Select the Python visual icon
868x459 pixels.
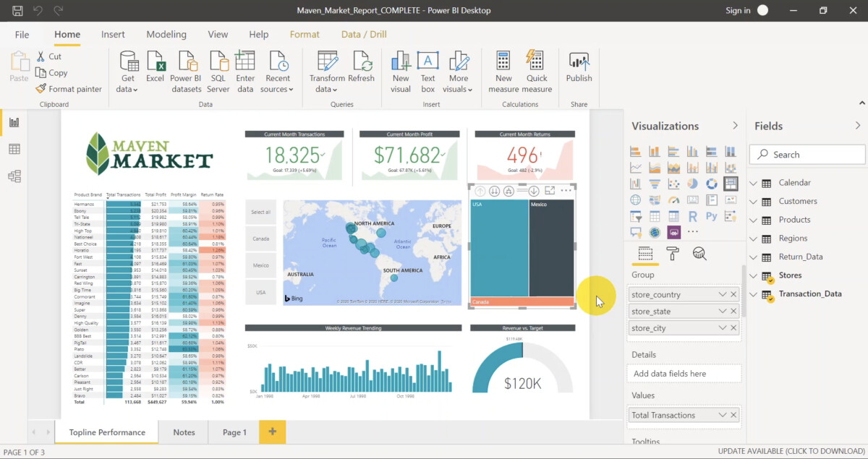point(712,216)
